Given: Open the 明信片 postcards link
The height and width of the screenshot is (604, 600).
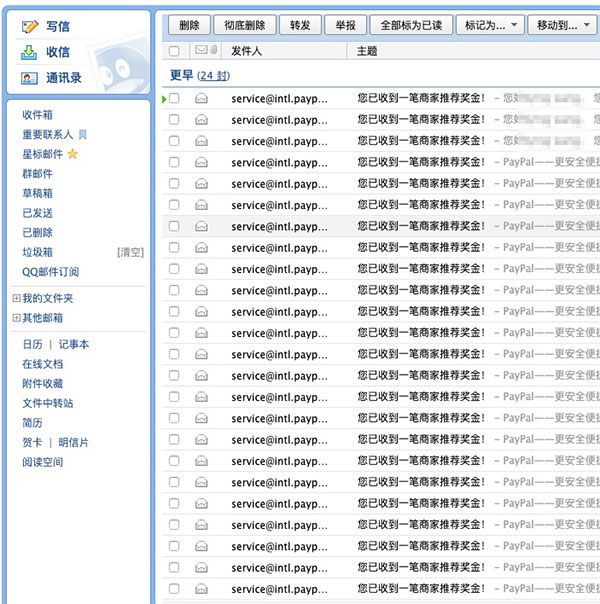Looking at the screenshot, I should tap(74, 443).
